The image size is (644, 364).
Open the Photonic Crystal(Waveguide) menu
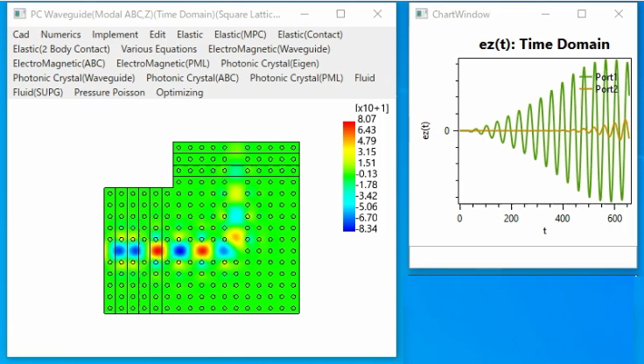[73, 78]
